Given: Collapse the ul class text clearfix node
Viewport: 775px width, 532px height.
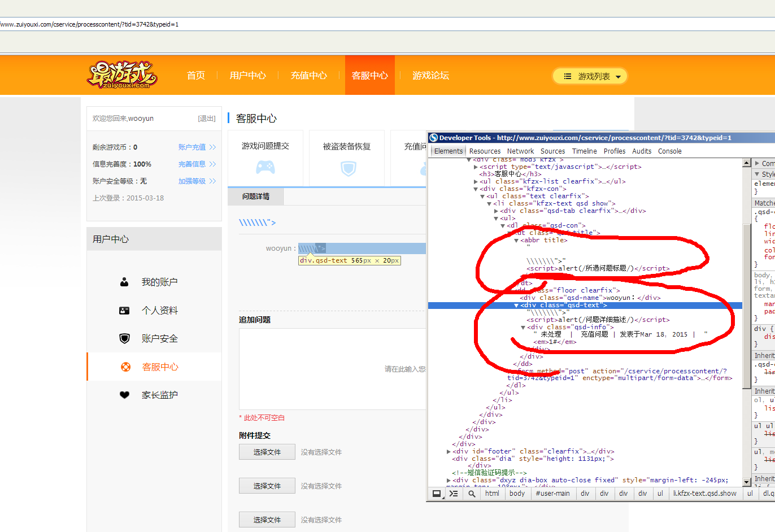Looking at the screenshot, I should (482, 197).
